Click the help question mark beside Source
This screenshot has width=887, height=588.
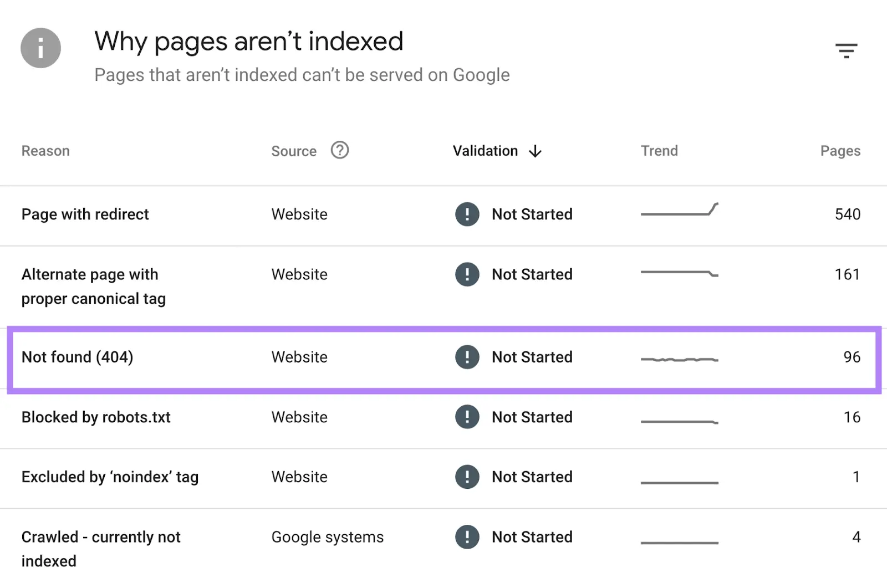(340, 150)
